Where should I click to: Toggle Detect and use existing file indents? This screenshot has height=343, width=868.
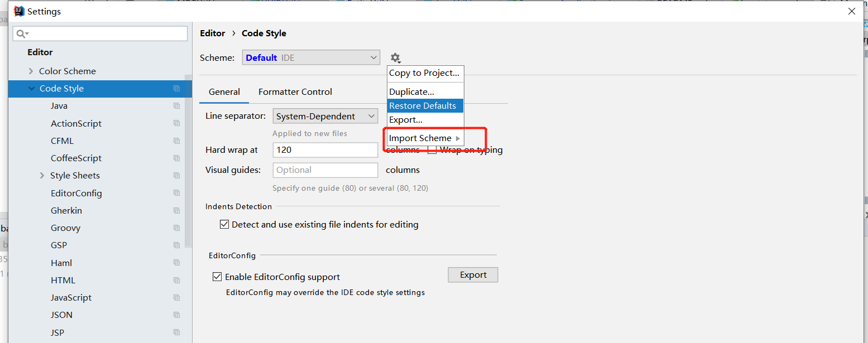(224, 224)
